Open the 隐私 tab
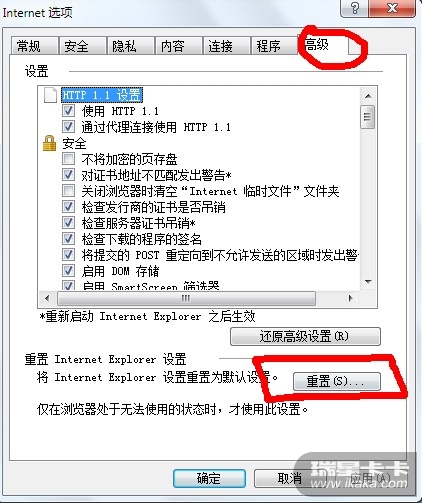 click(130, 46)
